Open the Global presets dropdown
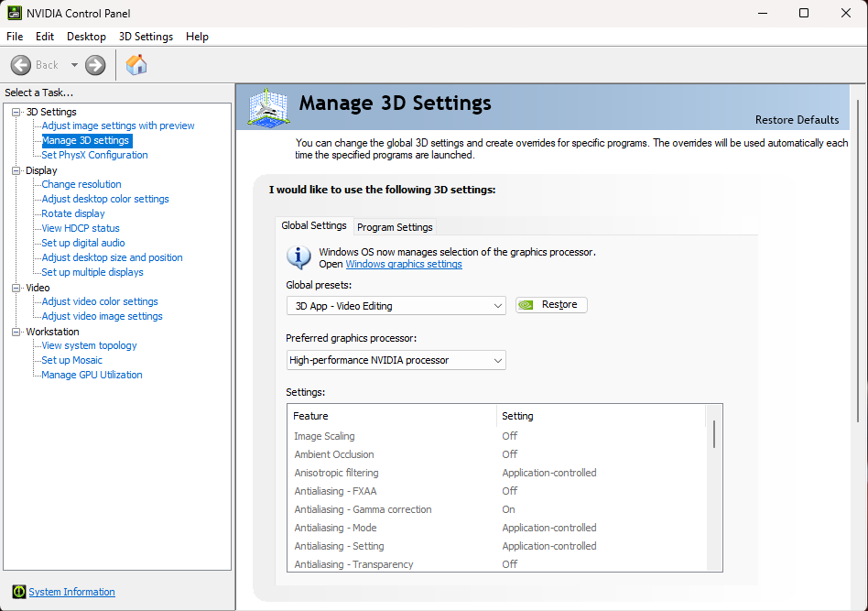The image size is (868, 611). [396, 306]
